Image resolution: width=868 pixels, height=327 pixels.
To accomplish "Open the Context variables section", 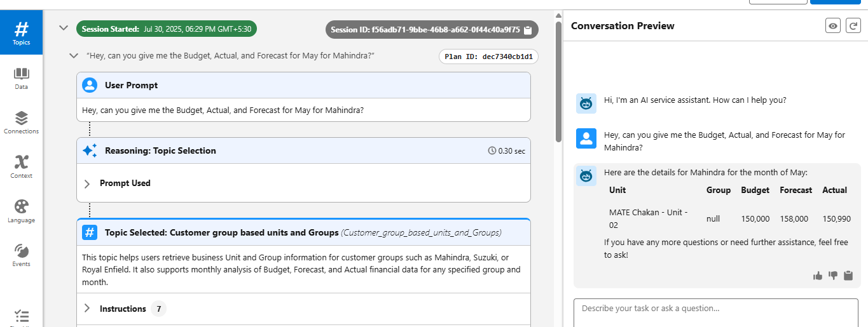I will coord(21,167).
